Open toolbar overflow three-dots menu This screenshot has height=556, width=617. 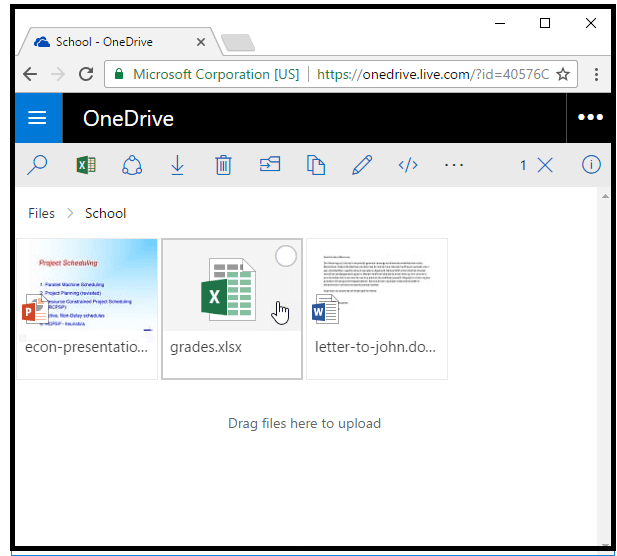coord(454,165)
